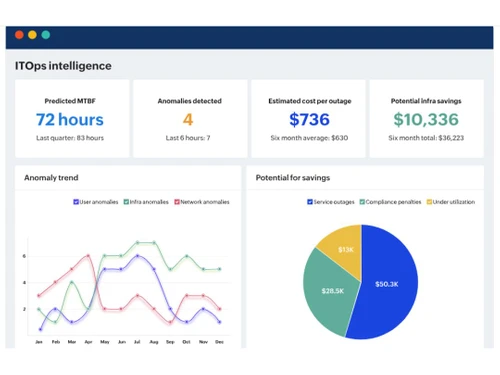The height and width of the screenshot is (375, 500).
Task: Click the Potential infra savings label
Action: [x=426, y=101]
